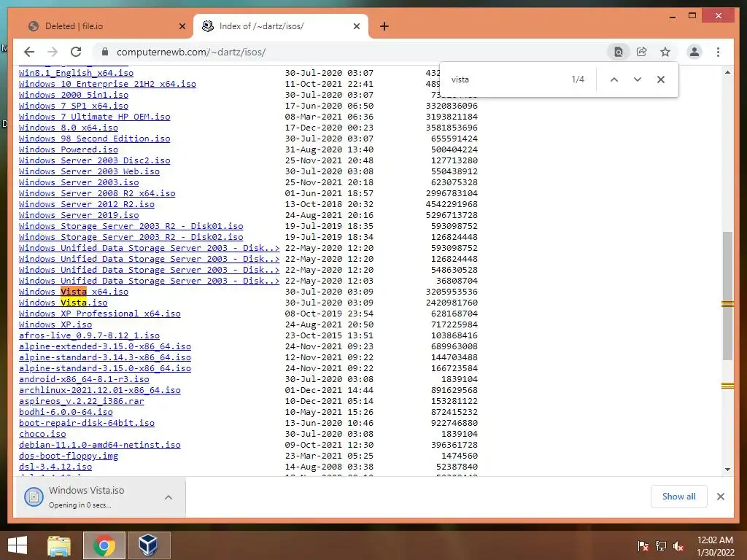Image resolution: width=747 pixels, height=560 pixels.
Task: Open the taskbar clock showing 12:02 AM
Action: pyautogui.click(x=715, y=545)
